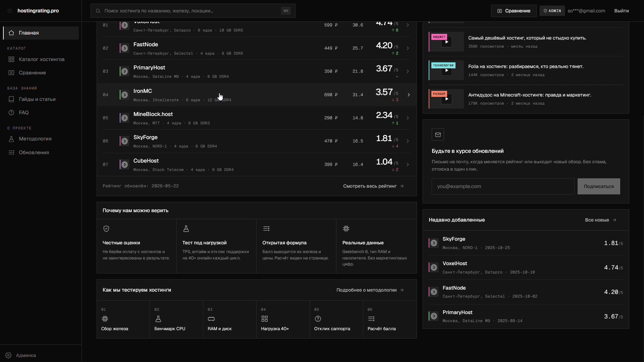Click the Сбор железа step label
644x362 pixels.
115,329
